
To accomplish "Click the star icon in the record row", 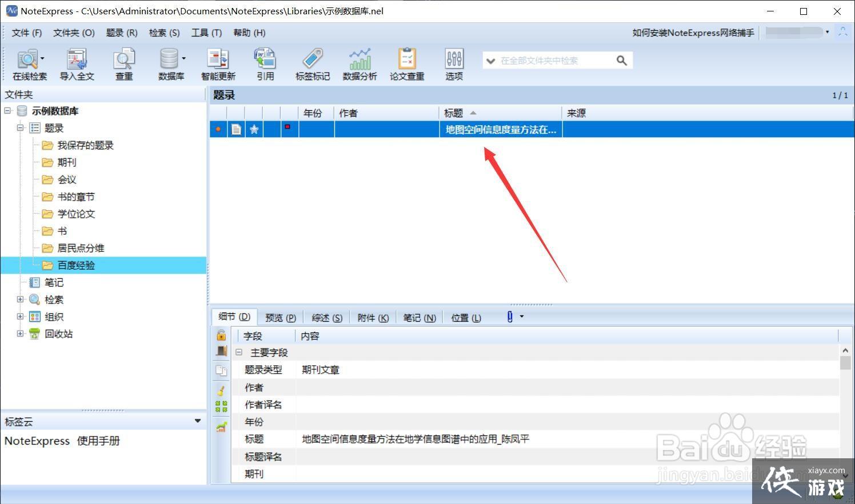I will point(254,130).
